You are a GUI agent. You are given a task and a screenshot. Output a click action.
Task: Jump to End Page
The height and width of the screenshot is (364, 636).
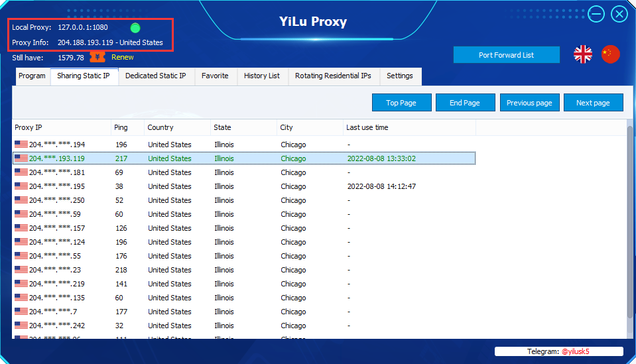pyautogui.click(x=465, y=103)
